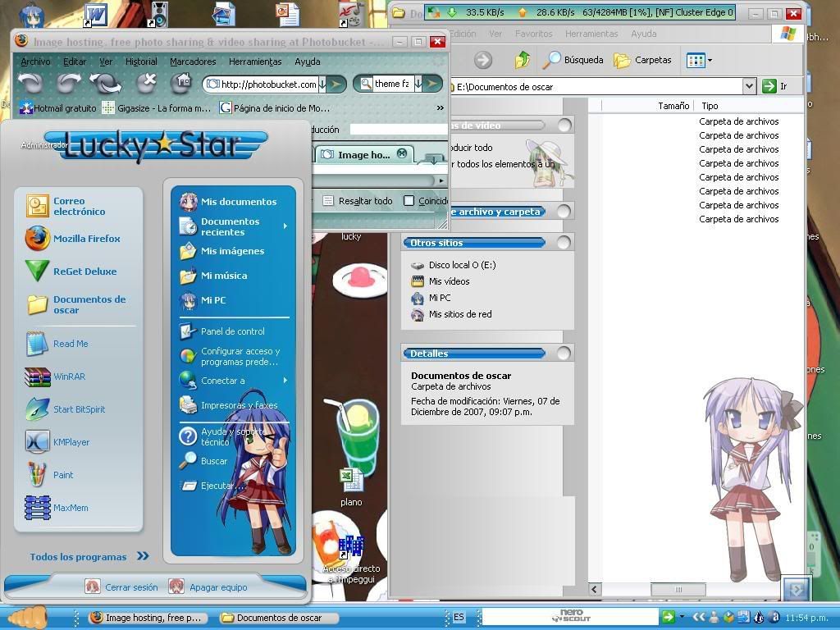The height and width of the screenshot is (630, 840).
Task: Open Mis documentos in Start menu
Action: [228, 202]
